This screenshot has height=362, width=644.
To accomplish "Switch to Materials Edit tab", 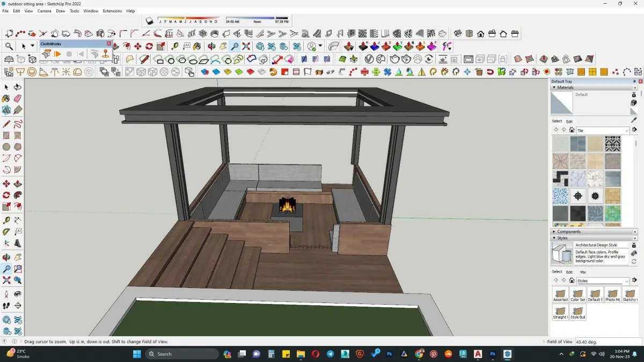I will pyautogui.click(x=569, y=122).
